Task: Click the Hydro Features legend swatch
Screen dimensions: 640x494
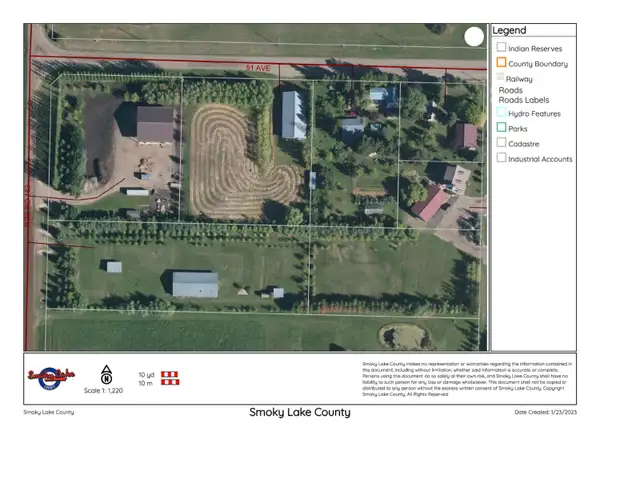Action: click(x=501, y=112)
